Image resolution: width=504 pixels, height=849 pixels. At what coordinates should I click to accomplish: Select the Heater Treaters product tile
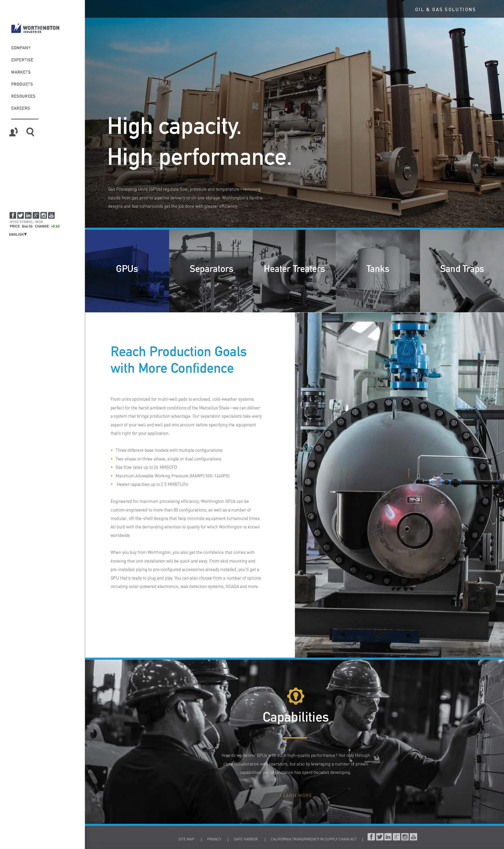click(x=294, y=271)
